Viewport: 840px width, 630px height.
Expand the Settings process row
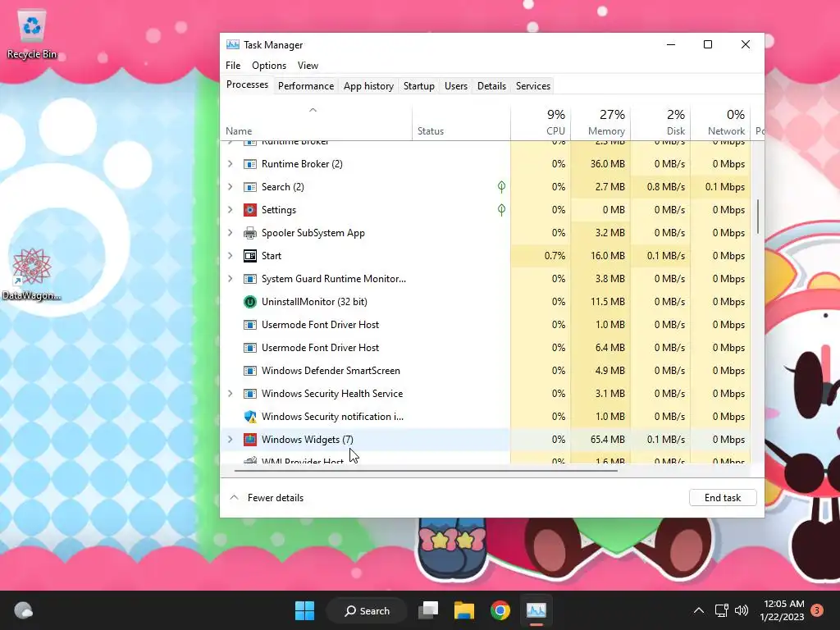pyautogui.click(x=231, y=210)
